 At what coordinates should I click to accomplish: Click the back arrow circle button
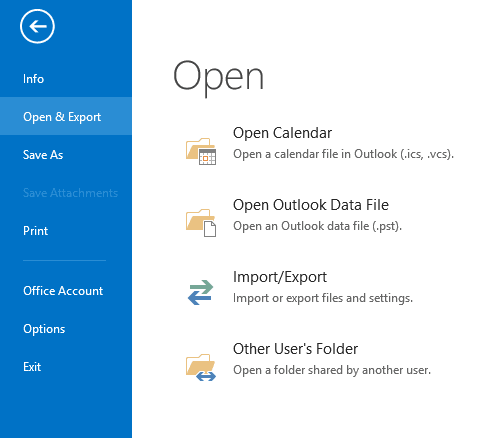[37, 26]
